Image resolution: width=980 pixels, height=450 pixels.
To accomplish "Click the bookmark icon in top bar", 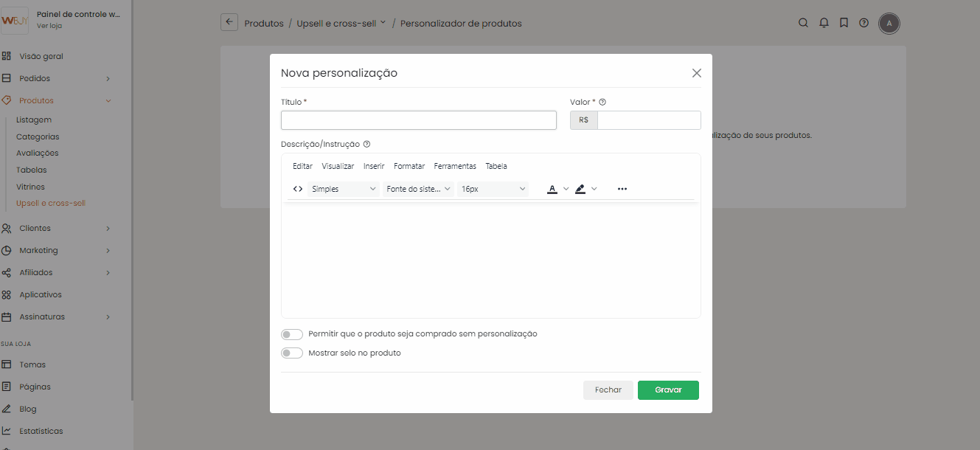I will (844, 23).
